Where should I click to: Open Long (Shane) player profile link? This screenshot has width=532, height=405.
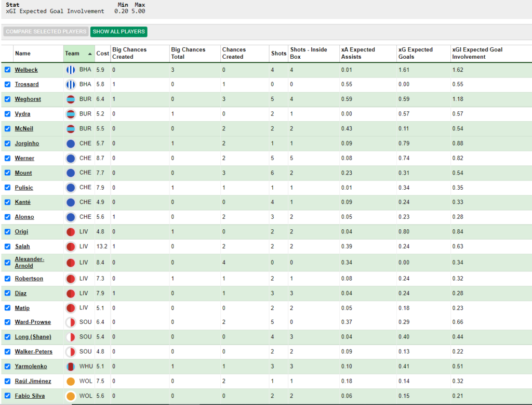pyautogui.click(x=33, y=337)
